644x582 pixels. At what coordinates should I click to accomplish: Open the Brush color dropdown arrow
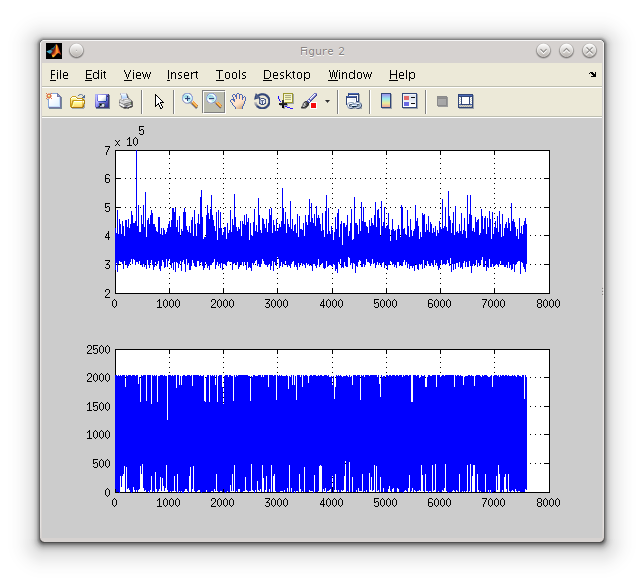click(x=327, y=101)
